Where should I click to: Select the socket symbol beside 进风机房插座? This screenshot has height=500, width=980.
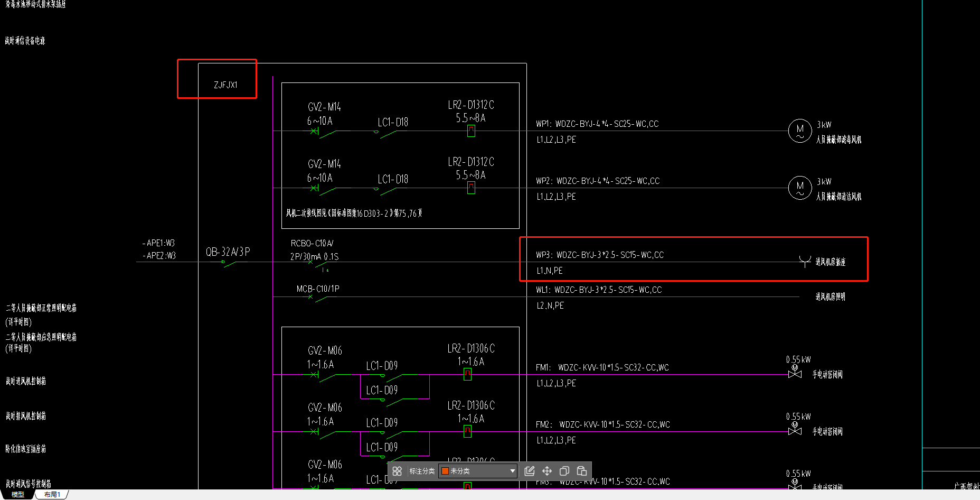click(x=805, y=261)
